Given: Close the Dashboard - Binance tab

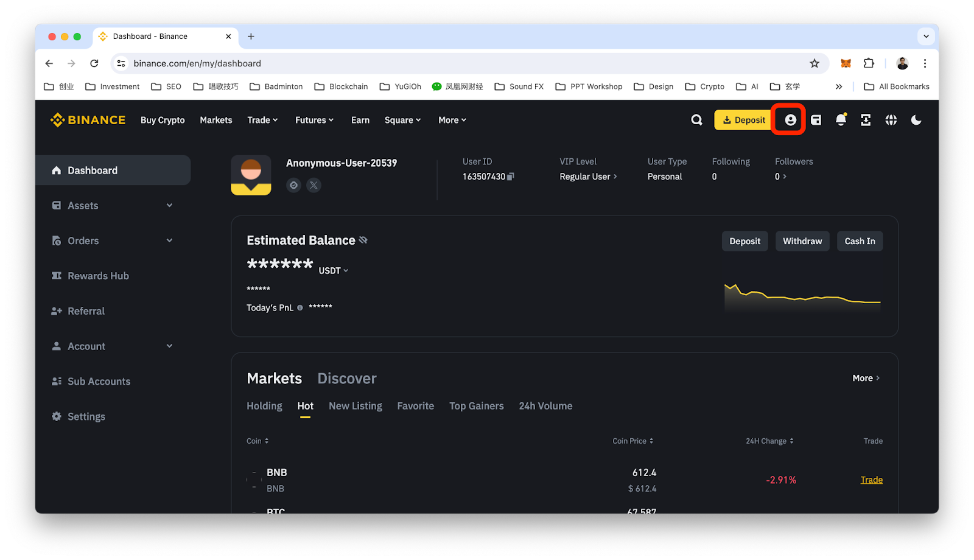Looking at the screenshot, I should pos(228,37).
